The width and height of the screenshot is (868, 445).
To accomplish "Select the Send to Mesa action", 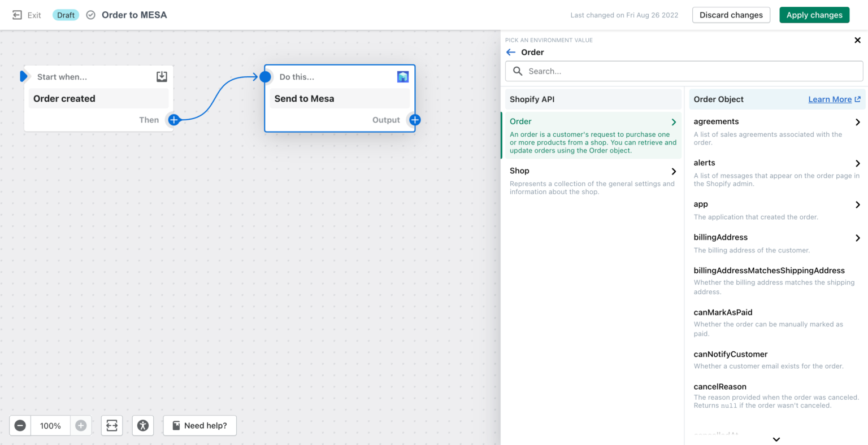I will click(x=340, y=98).
